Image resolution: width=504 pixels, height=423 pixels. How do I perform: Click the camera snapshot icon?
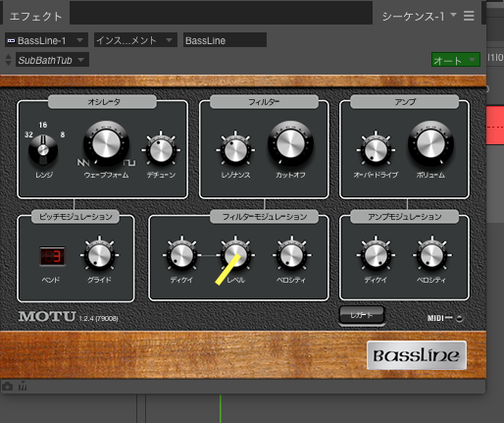pos(8,387)
